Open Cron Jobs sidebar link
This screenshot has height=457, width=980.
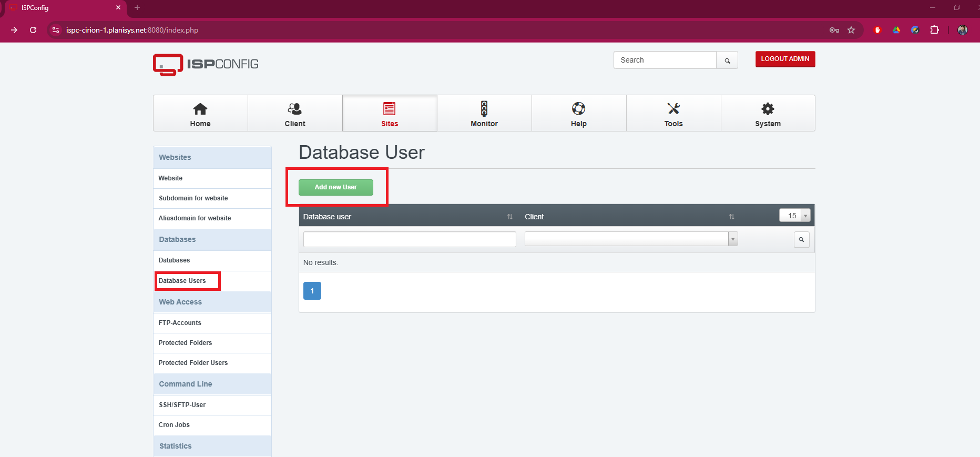click(212, 425)
